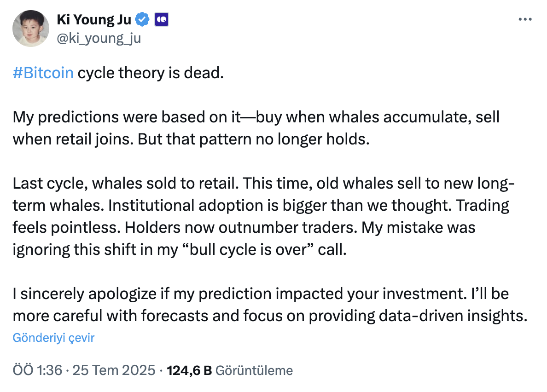Click "Gönderiyi çevir" to translate the post
This screenshot has height=392, width=547.
click(53, 338)
